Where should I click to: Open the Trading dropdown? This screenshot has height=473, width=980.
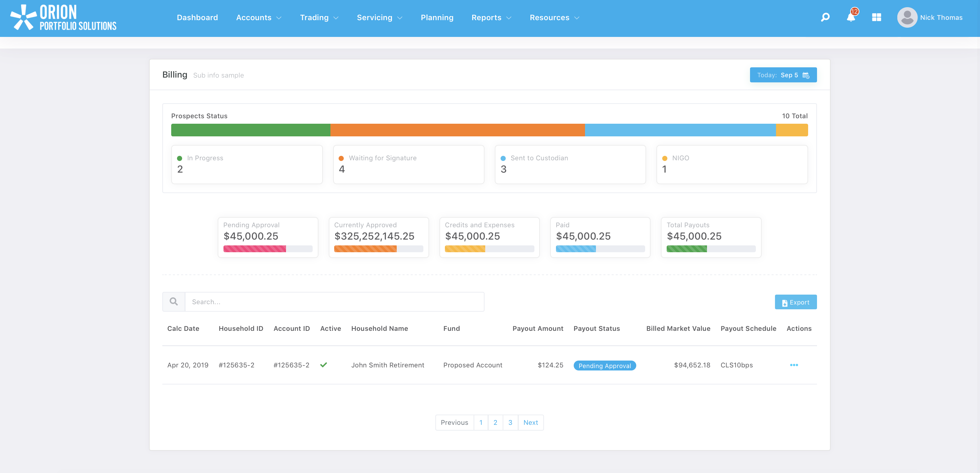pyautogui.click(x=319, y=17)
